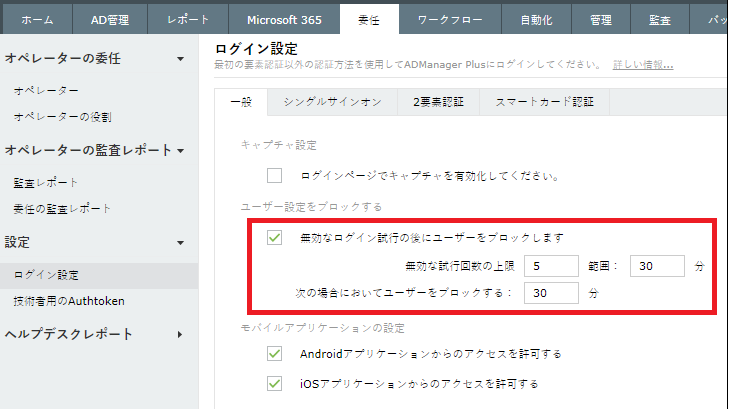This screenshot has width=729, height=409.
Task: Toggle block user after invalid login checkbox
Action: (274, 237)
